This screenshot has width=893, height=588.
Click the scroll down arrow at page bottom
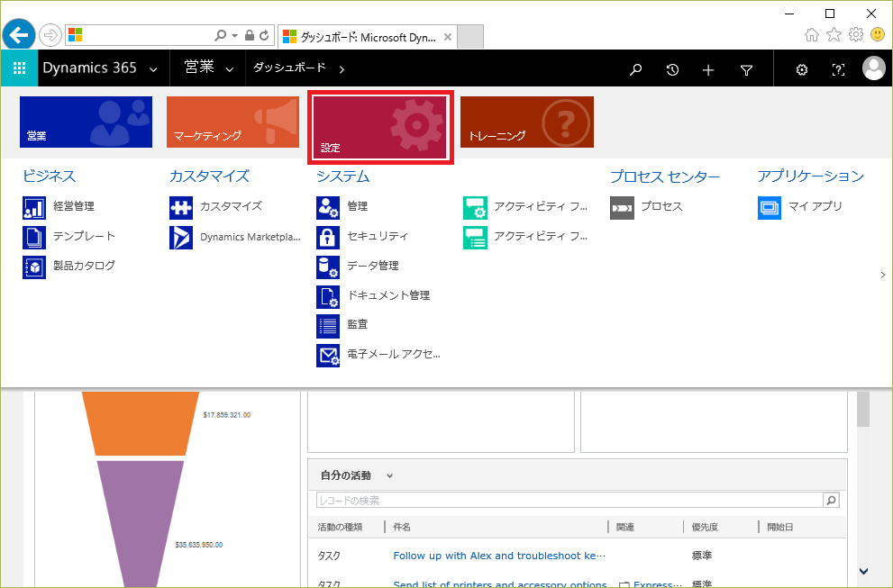point(863,571)
